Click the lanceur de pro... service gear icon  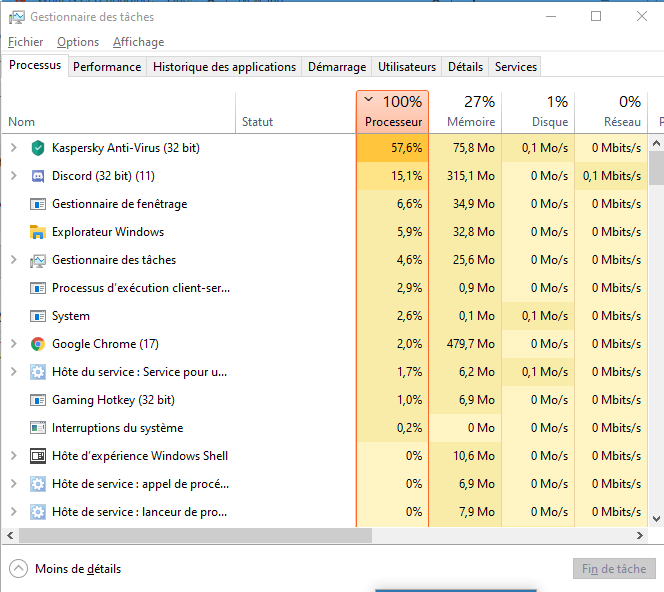38,512
